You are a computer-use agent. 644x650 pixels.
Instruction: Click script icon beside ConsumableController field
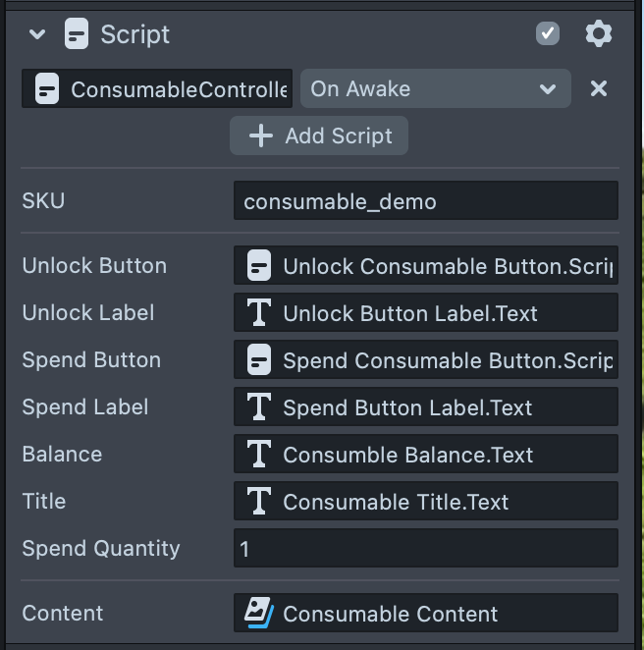(x=46, y=89)
